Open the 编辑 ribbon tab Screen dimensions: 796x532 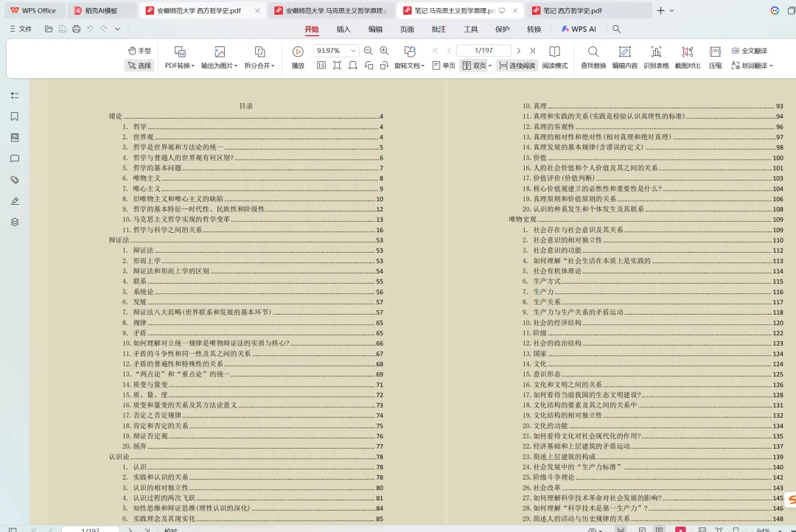click(375, 29)
